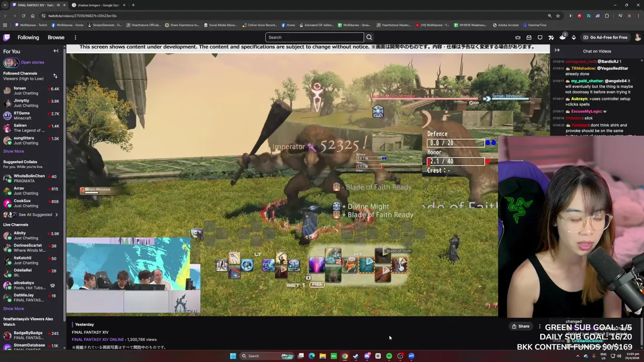This screenshot has height=362, width=644.
Task: Change followed channels sort order
Action: (55, 76)
